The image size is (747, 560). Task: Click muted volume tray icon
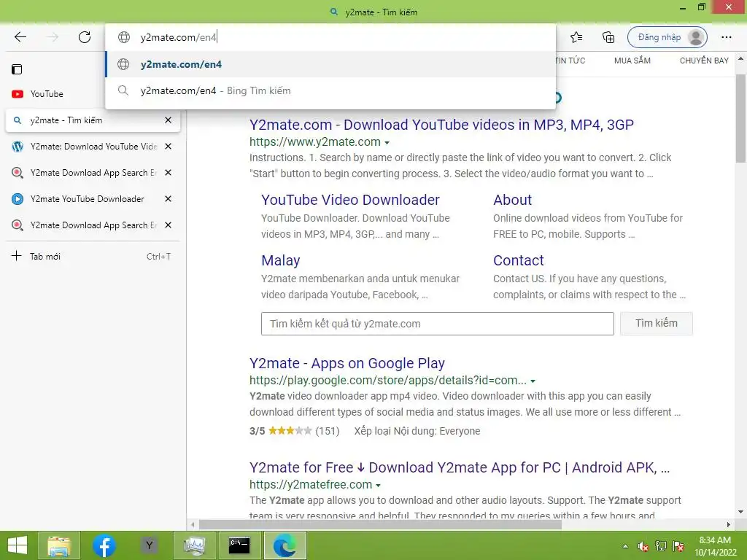643,546
